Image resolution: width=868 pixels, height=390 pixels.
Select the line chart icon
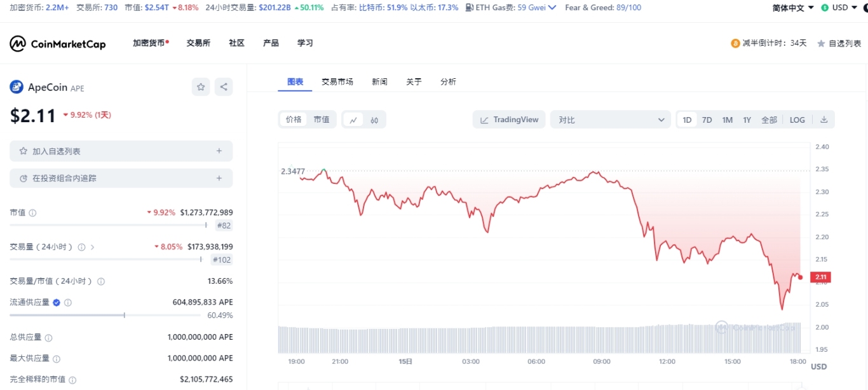(x=354, y=120)
